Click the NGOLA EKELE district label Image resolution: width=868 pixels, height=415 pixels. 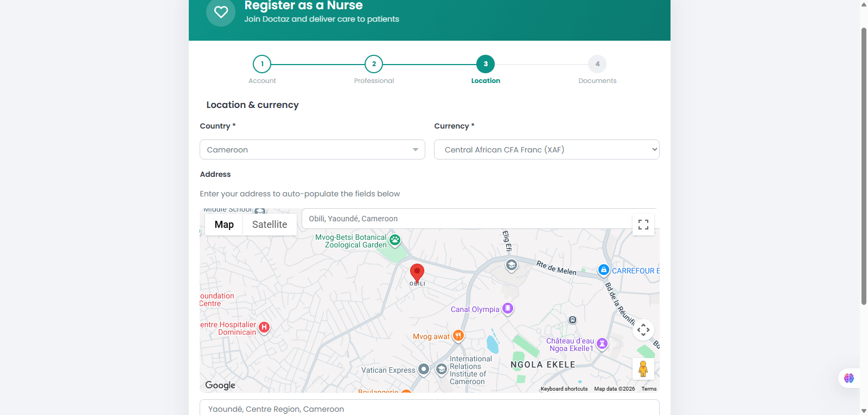543,365
